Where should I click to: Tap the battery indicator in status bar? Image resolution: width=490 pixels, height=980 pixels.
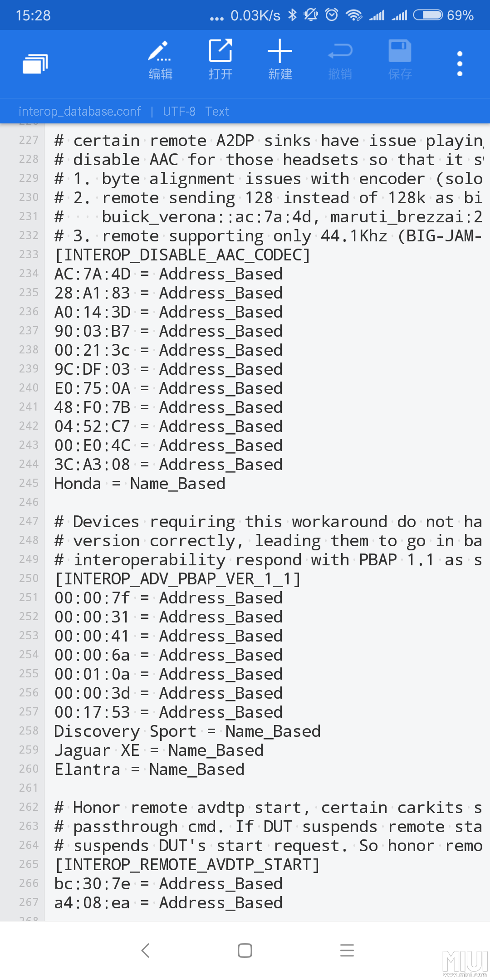pyautogui.click(x=428, y=15)
